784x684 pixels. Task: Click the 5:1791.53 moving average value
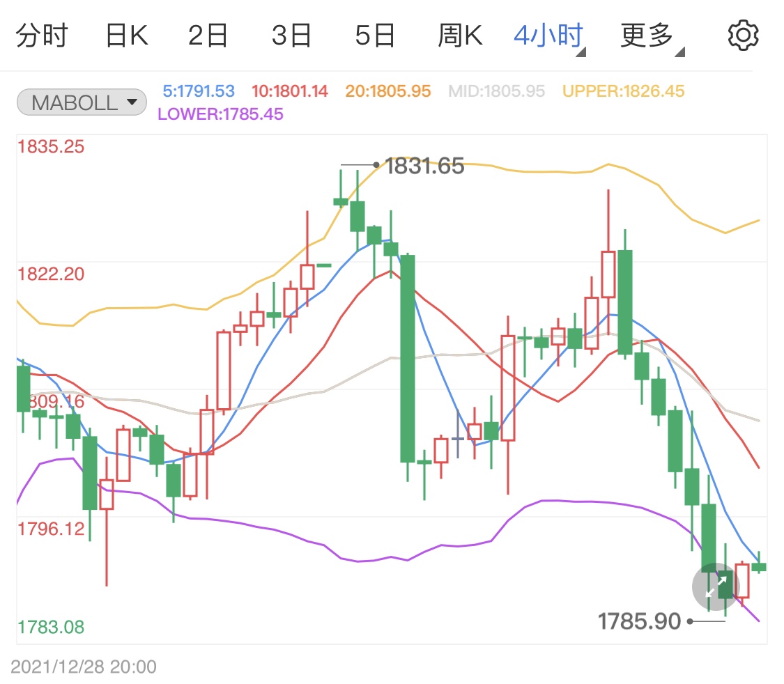(x=199, y=91)
